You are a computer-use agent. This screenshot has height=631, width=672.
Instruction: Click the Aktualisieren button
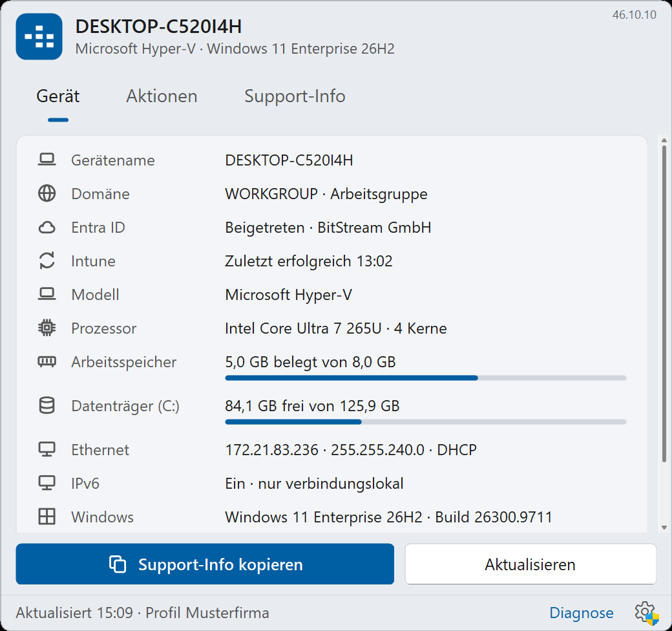[530, 564]
